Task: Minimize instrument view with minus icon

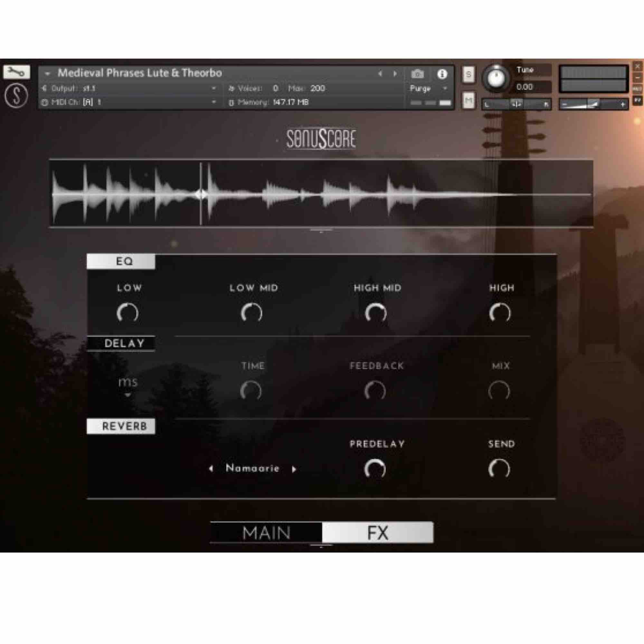Action: point(637,78)
